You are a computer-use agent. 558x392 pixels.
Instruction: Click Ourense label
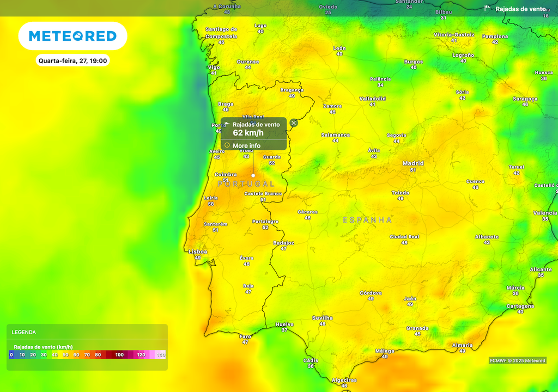248,62
